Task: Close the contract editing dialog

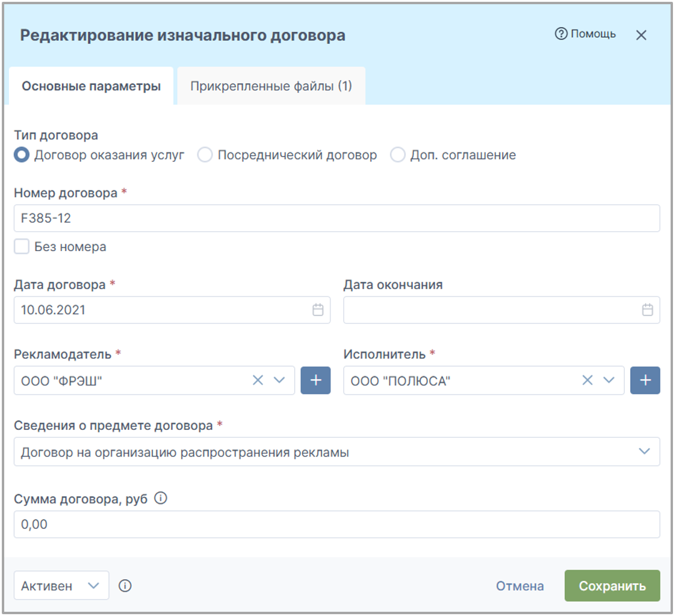Action: pyautogui.click(x=641, y=35)
